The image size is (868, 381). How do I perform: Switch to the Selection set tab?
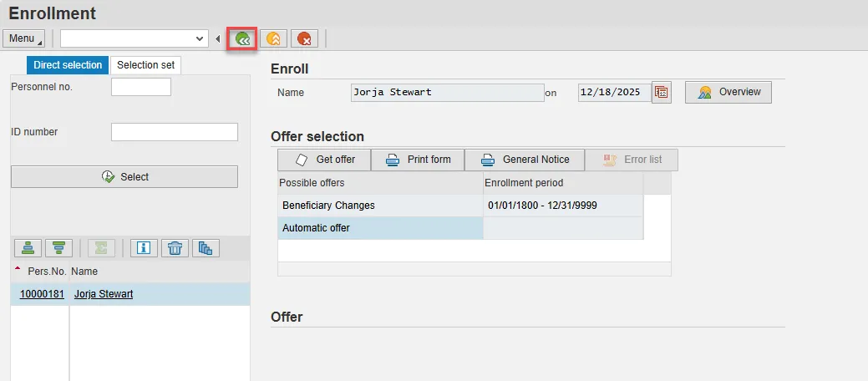point(145,65)
